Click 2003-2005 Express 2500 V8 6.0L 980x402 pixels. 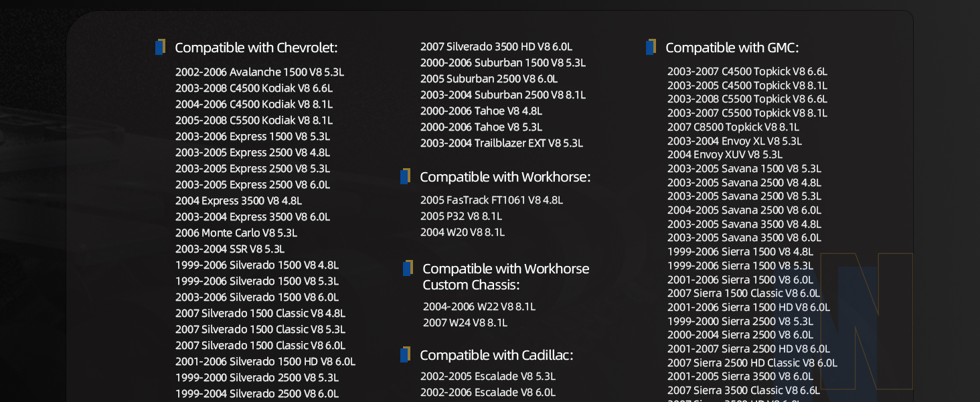(x=253, y=184)
